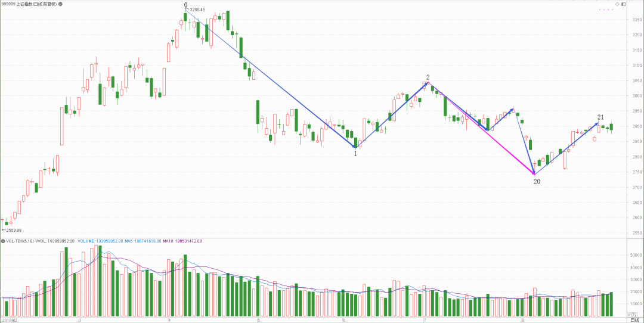Select wave marker 20 at the bottom

[537, 181]
